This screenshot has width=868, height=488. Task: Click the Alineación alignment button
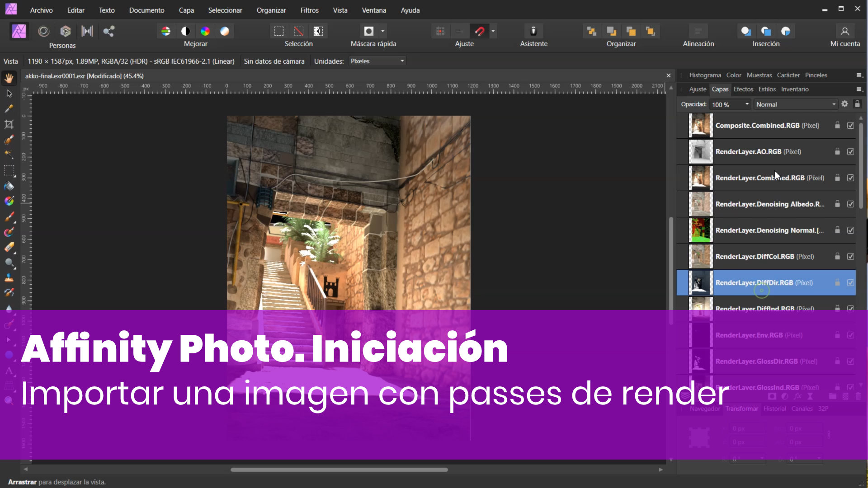(x=698, y=31)
